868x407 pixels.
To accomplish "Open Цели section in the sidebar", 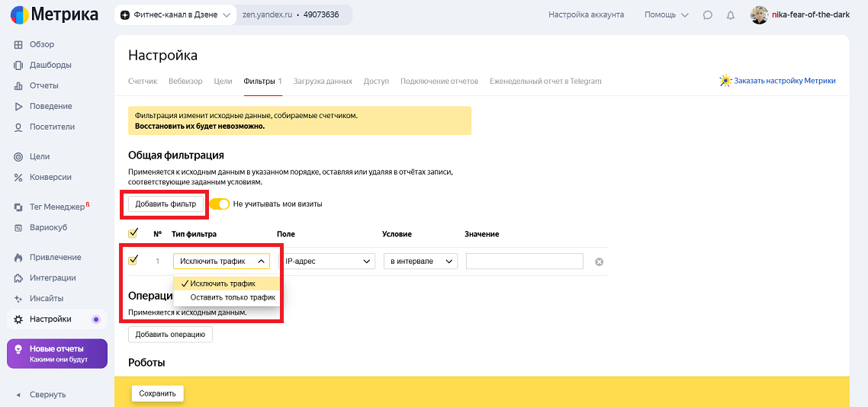I will (40, 156).
